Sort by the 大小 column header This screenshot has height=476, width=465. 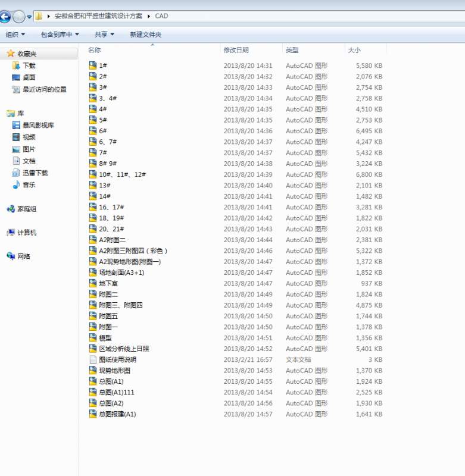pyautogui.click(x=354, y=50)
